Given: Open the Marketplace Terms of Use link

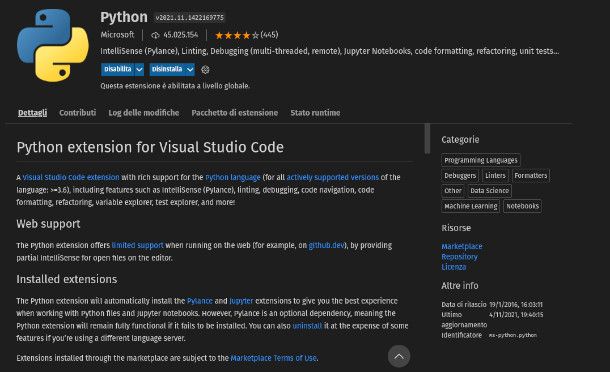Looking at the screenshot, I should [273, 358].
